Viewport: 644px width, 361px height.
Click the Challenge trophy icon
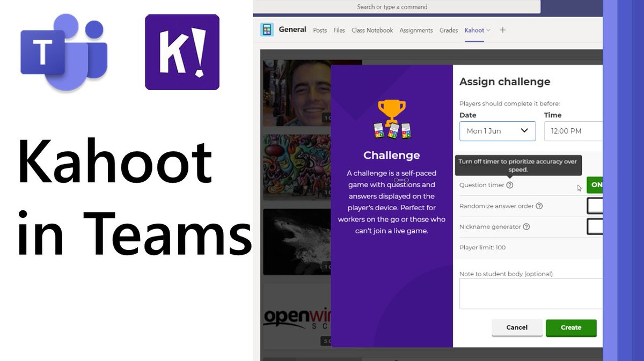392,119
